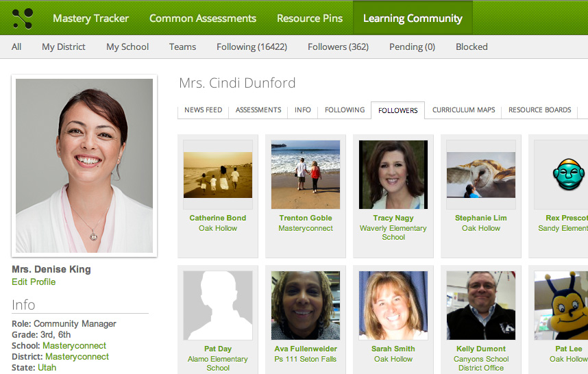Viewport: 588px width, 374px height.
Task: Open the Following profile tab
Action: (x=345, y=110)
